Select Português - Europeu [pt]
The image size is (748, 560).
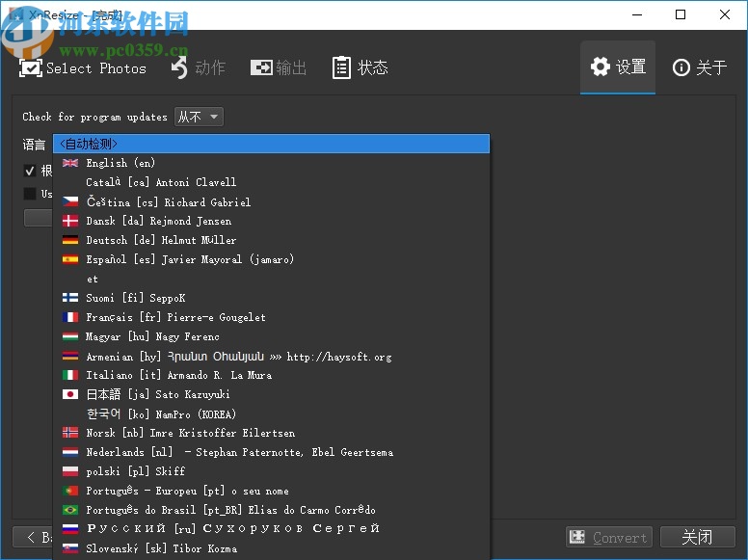[271, 491]
